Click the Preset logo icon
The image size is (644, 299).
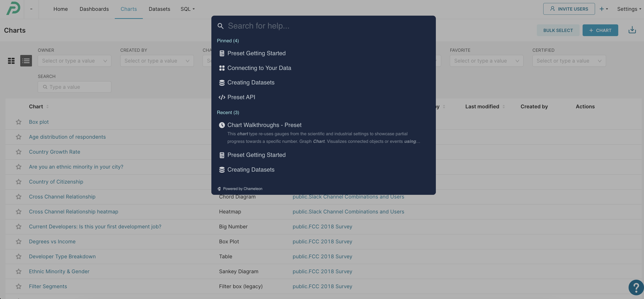[13, 9]
